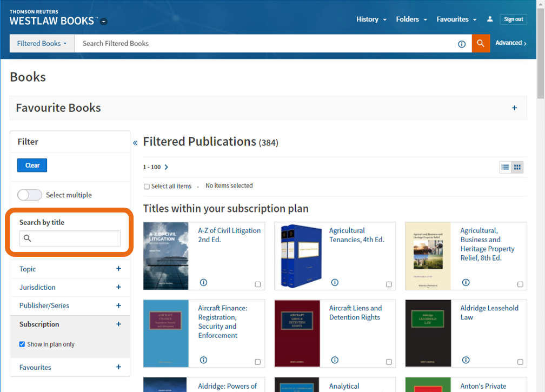545x392 pixels.
Task: Open the user profile icon
Action: click(x=490, y=19)
